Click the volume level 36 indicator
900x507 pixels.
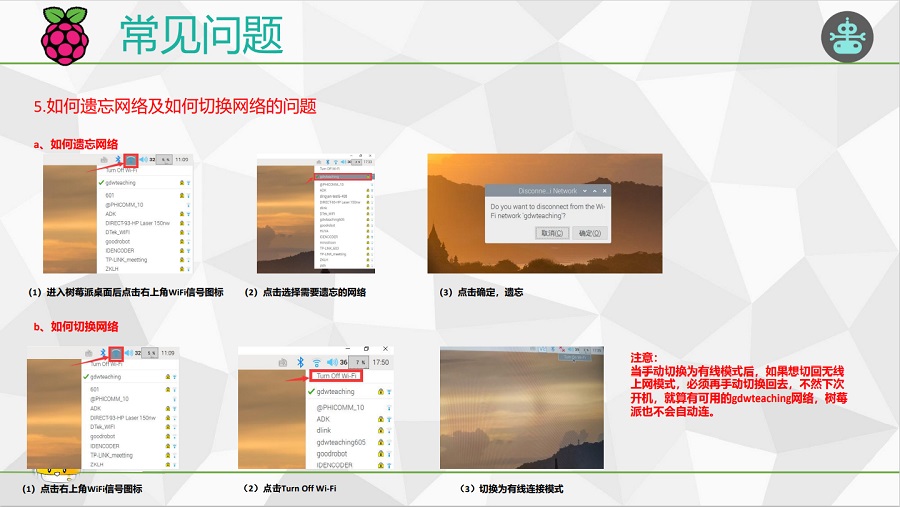[343, 361]
